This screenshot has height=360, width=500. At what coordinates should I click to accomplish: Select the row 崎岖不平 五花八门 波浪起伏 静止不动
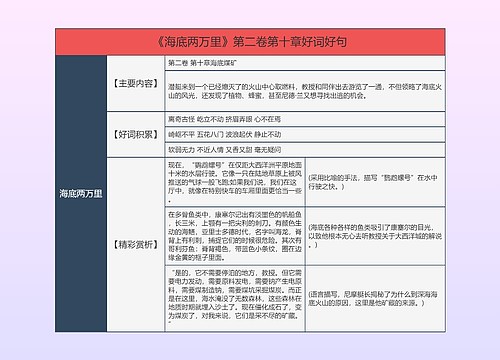click(x=305, y=134)
